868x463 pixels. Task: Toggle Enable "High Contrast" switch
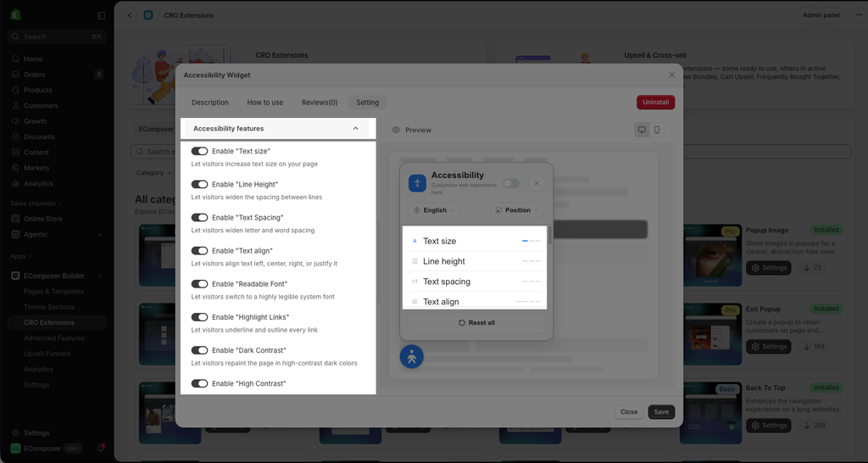[199, 384]
